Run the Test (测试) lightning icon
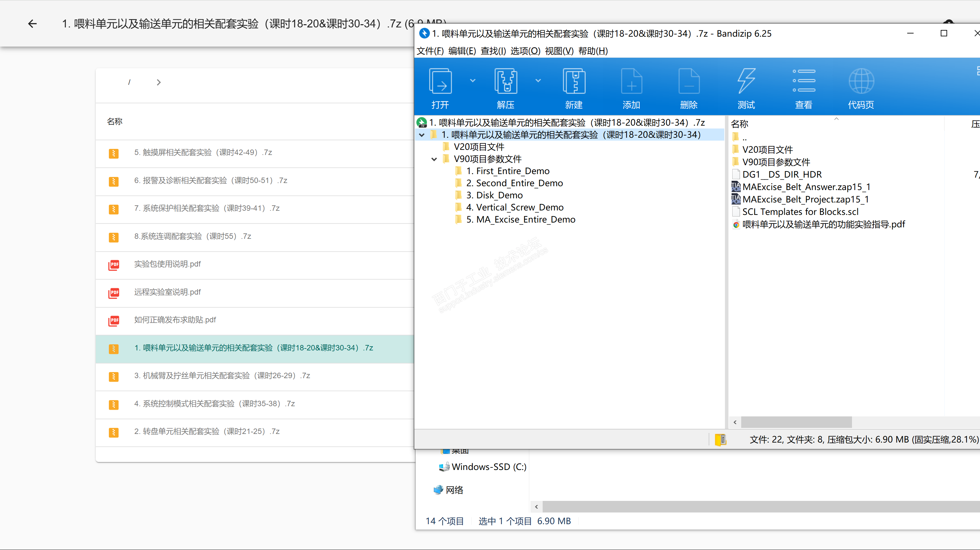Viewport: 980px width, 550px height. pos(746,81)
